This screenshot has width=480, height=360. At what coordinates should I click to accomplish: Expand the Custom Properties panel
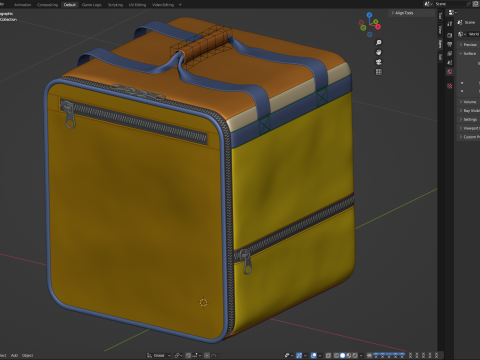point(469,137)
